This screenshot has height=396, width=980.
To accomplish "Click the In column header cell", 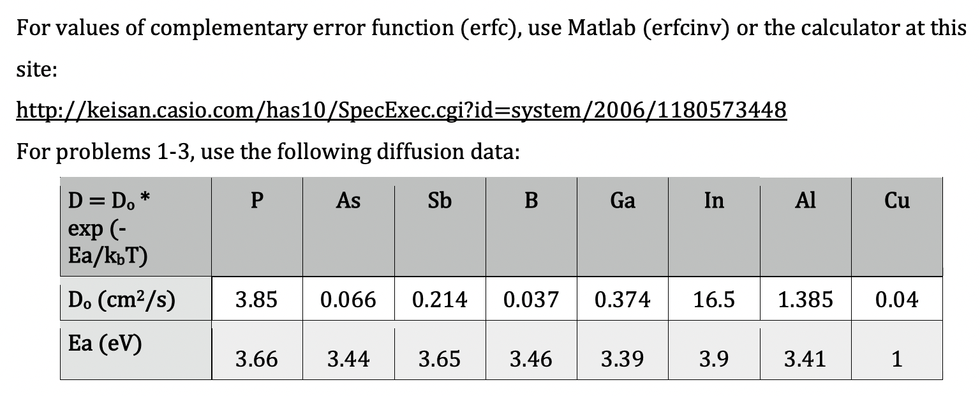I will pyautogui.click(x=714, y=201).
